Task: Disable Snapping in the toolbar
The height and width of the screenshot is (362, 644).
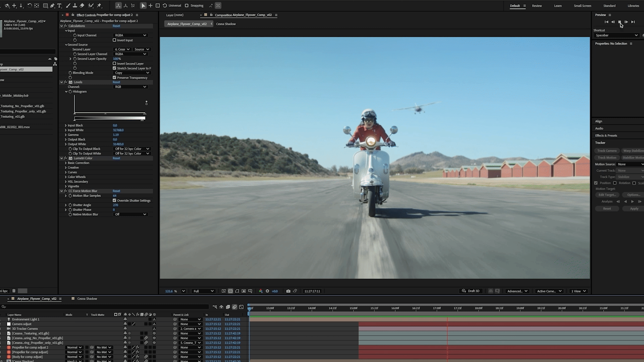Action: point(186,5)
